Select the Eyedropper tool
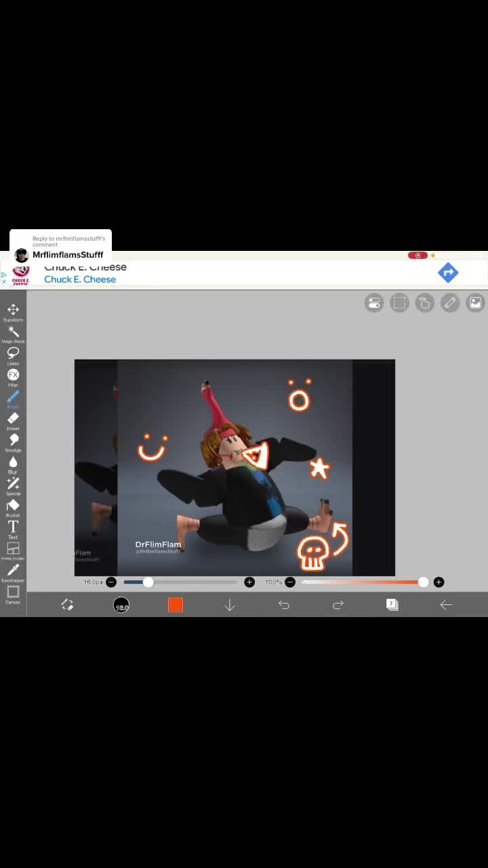Image resolution: width=488 pixels, height=868 pixels. tap(13, 573)
